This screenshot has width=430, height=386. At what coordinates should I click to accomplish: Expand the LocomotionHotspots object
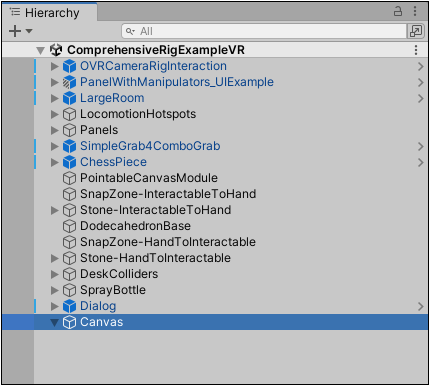(x=54, y=114)
